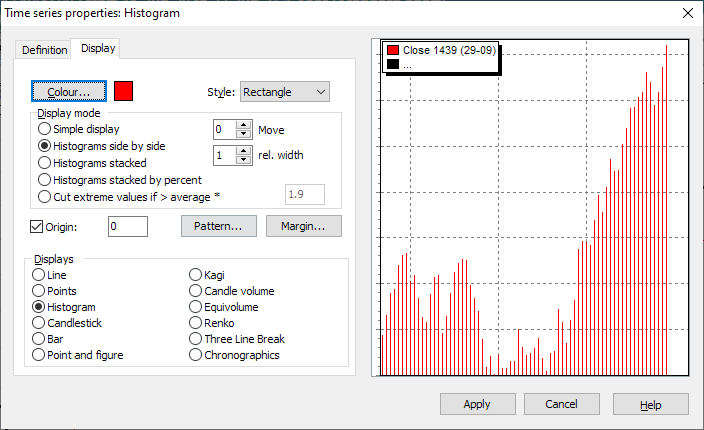
Task: Decrease the rel. width value
Action: pos(243,160)
